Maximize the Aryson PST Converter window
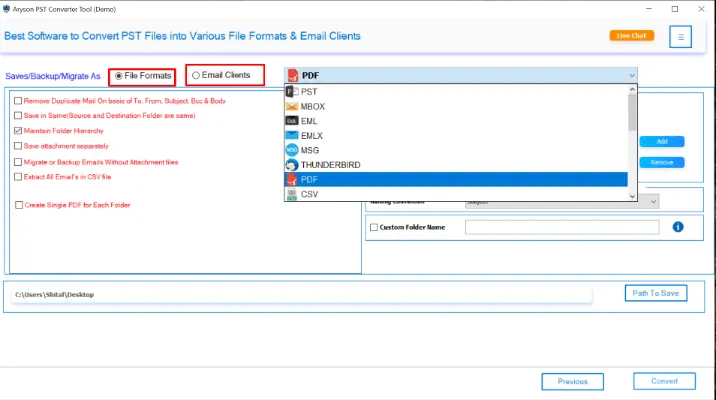Screen dimensions: 716x400 (x=675, y=9)
